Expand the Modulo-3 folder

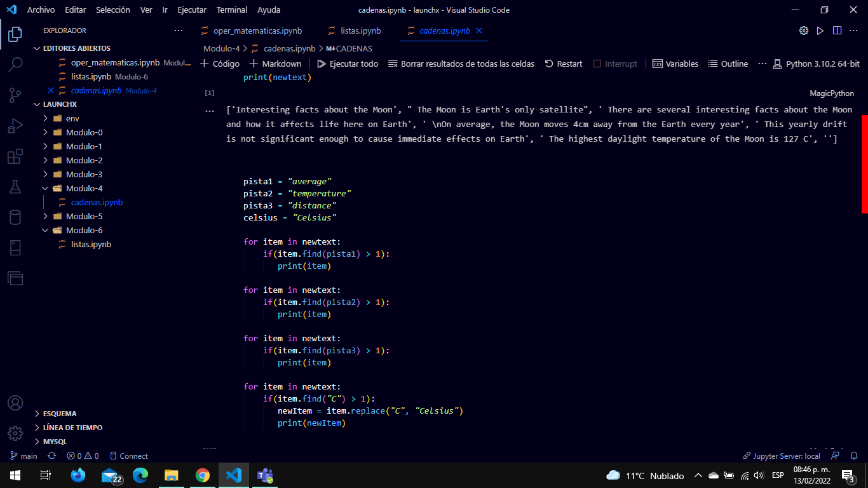click(x=84, y=174)
